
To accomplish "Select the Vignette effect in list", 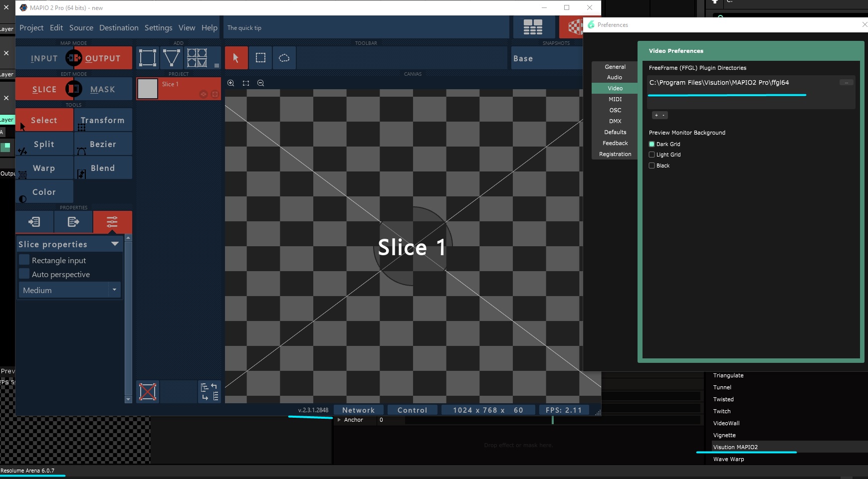I will 724,435.
